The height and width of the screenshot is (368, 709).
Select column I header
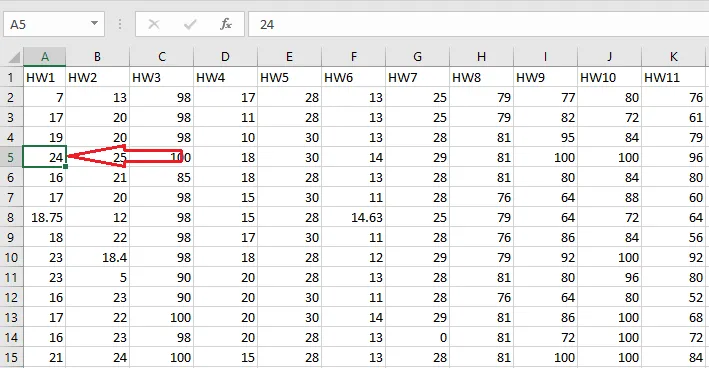tap(545, 57)
